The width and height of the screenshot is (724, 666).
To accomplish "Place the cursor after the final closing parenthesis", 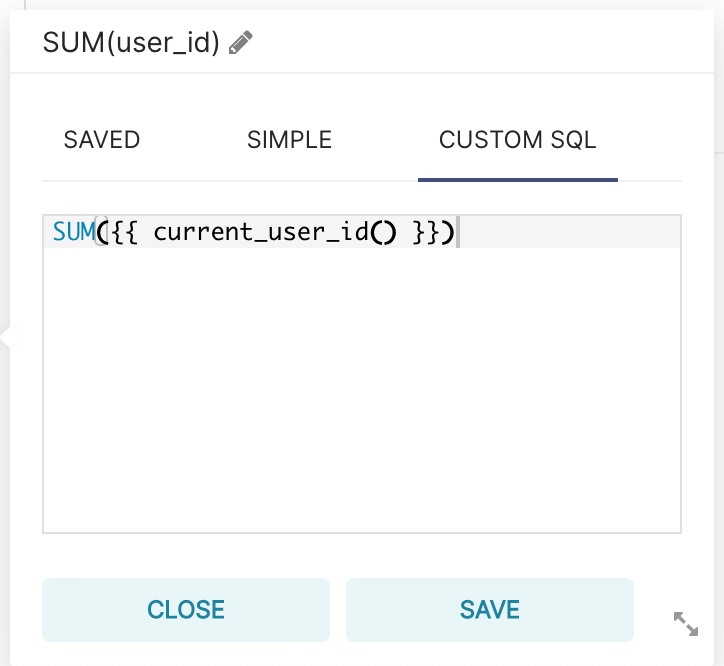I will 456,233.
